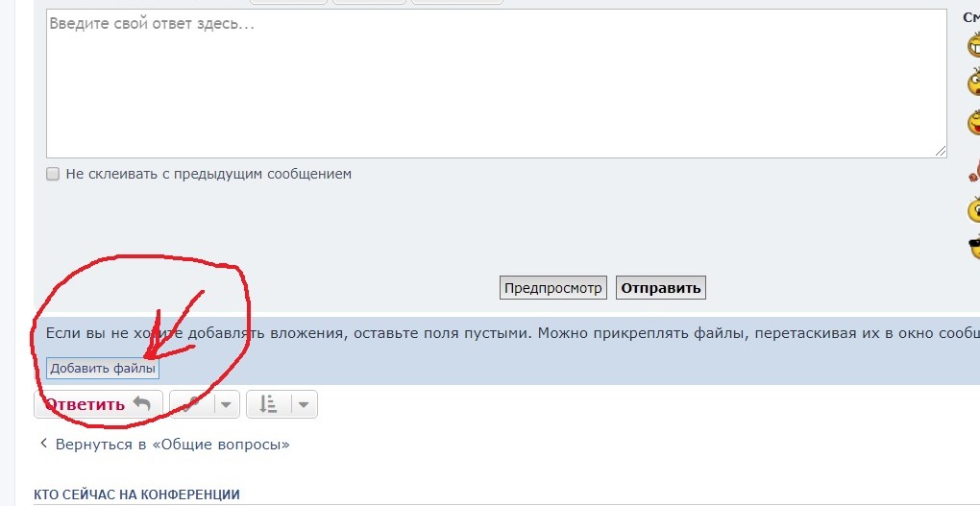This screenshot has width=980, height=506.
Task: Submit the reply with 'Отправить'
Action: coord(661,288)
